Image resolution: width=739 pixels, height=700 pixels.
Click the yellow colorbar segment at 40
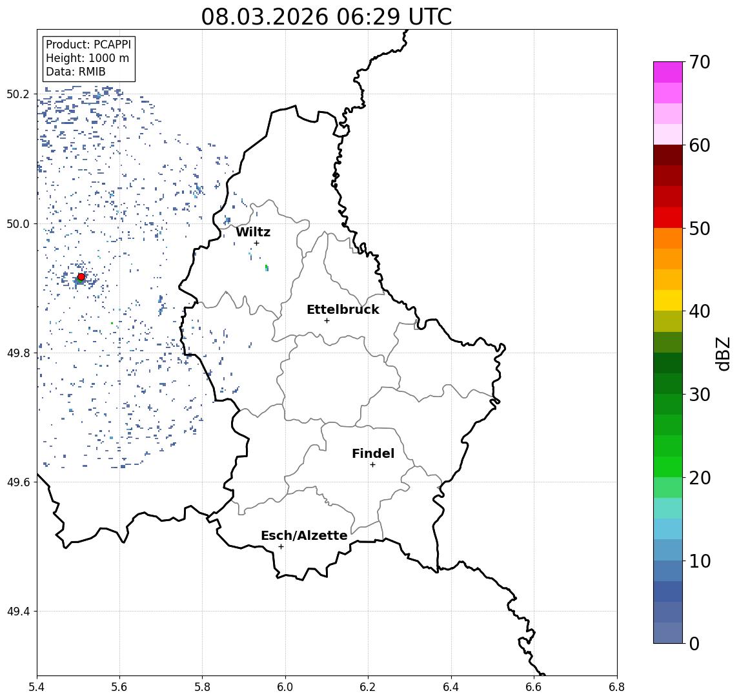(668, 300)
